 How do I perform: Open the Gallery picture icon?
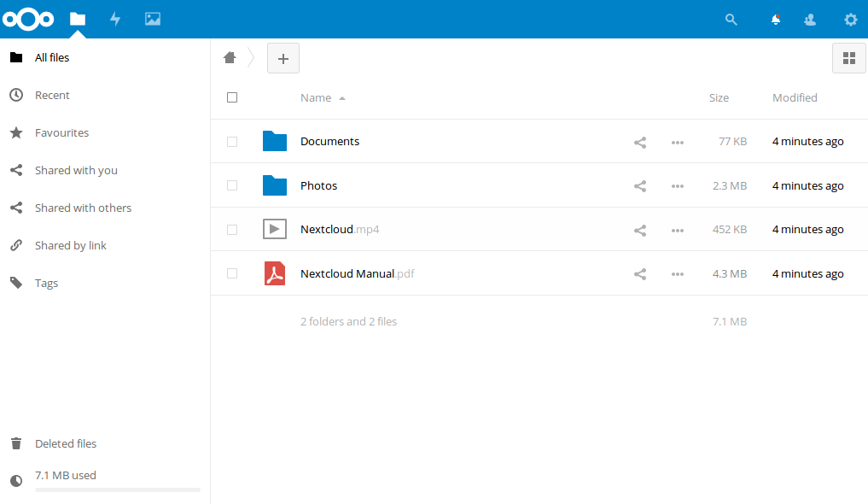[x=153, y=20]
